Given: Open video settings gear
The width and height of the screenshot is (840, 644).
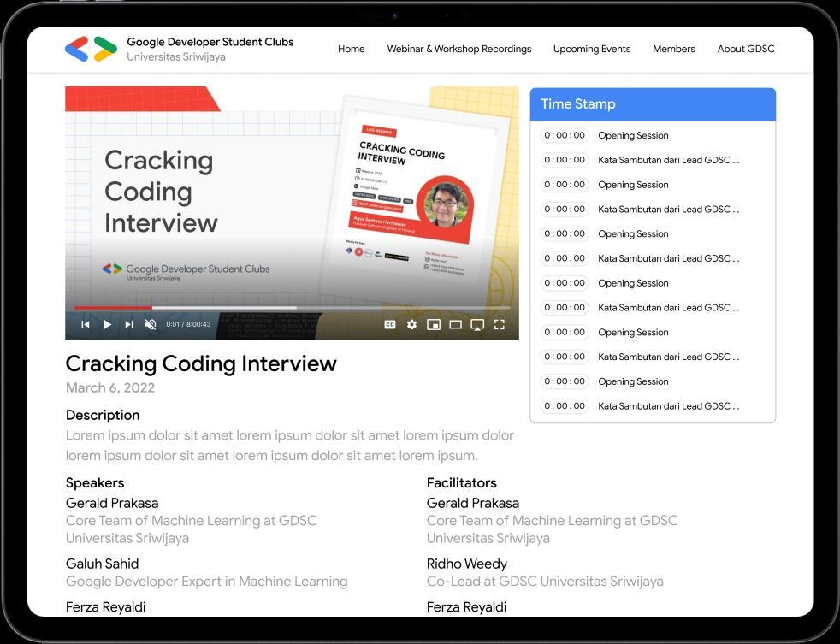Looking at the screenshot, I should click(411, 324).
